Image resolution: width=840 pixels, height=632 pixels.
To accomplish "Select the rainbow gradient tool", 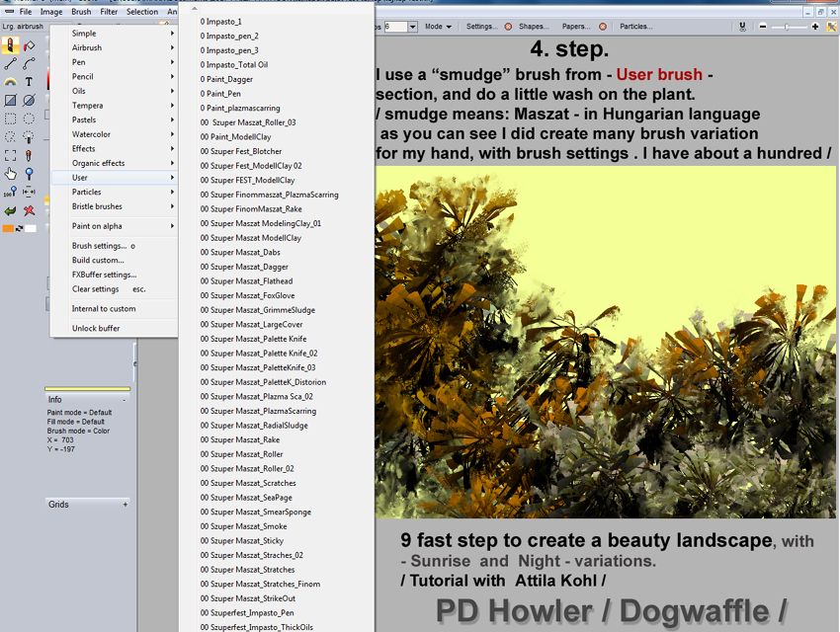I will 10,82.
